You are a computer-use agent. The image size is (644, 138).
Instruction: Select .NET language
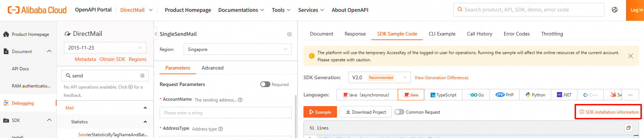pos(564,95)
